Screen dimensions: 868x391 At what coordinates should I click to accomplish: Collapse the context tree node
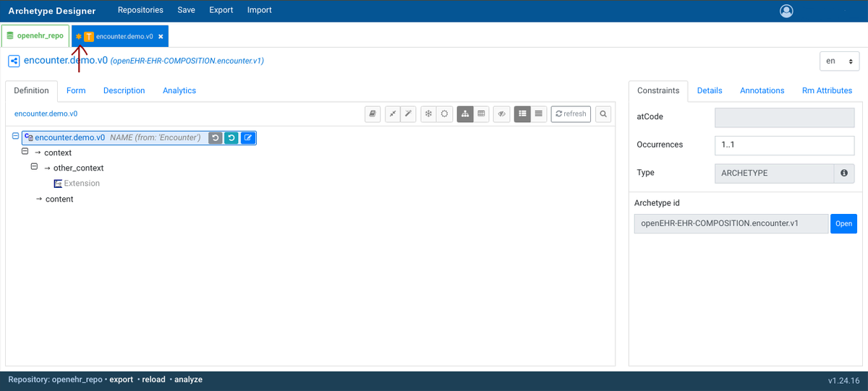point(25,152)
